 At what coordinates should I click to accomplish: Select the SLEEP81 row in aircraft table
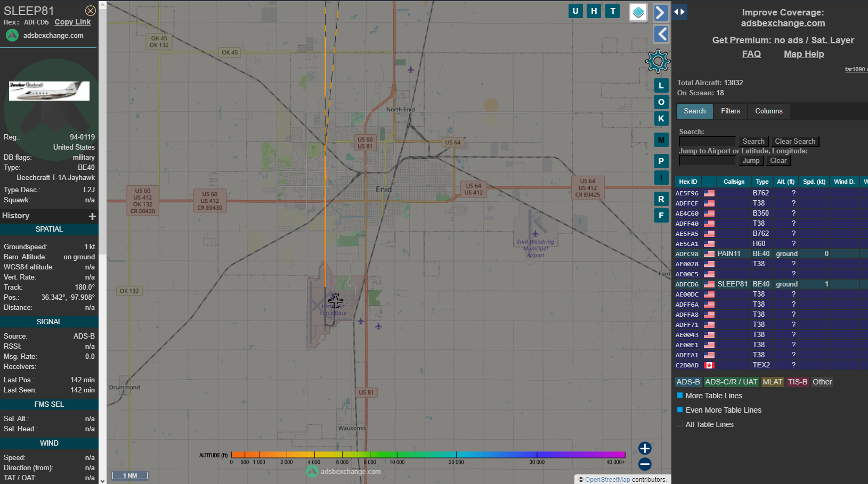[771, 284]
